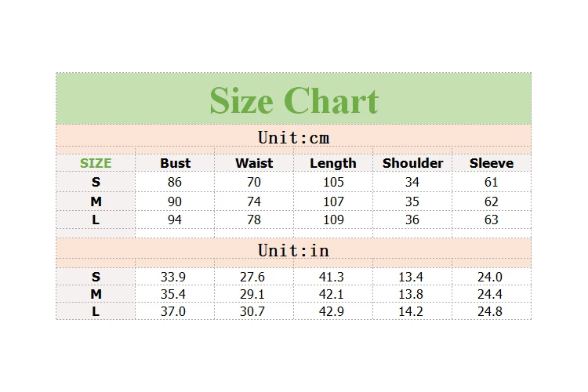The image size is (588, 392).
Task: Click the sleeve value 61
Action: point(492,183)
